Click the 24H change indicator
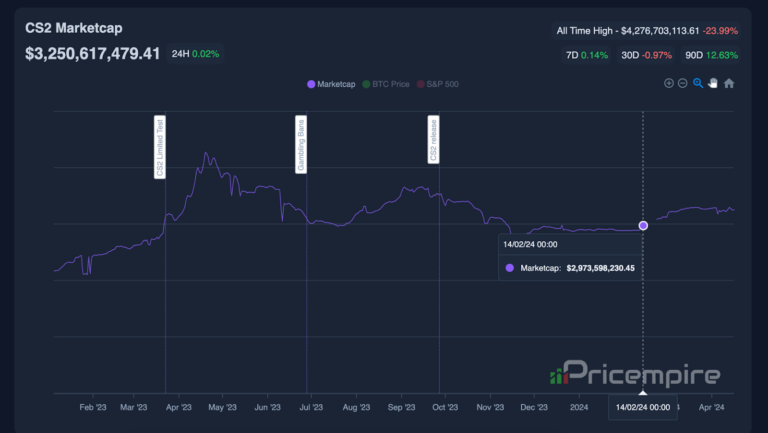The height and width of the screenshot is (433, 768). [195, 53]
